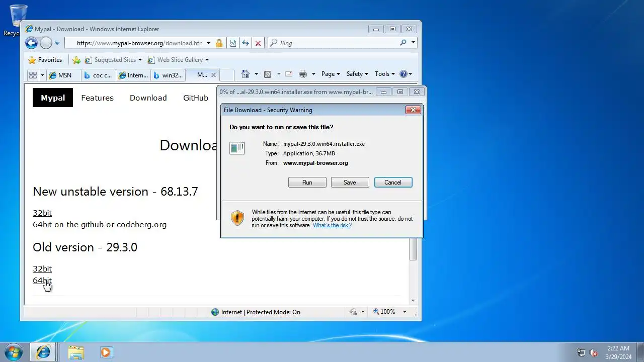Open Suggested Sites dropdown
Viewport: 644px width, 362px height.
point(113,60)
